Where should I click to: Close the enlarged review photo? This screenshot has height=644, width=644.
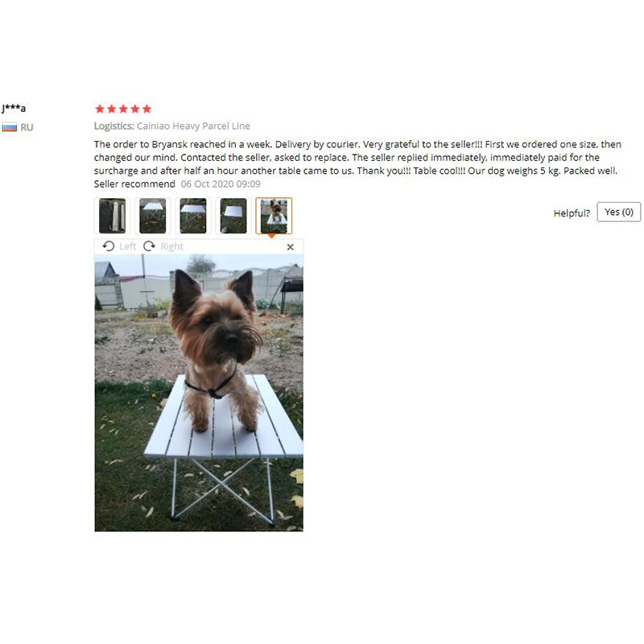pyautogui.click(x=291, y=247)
